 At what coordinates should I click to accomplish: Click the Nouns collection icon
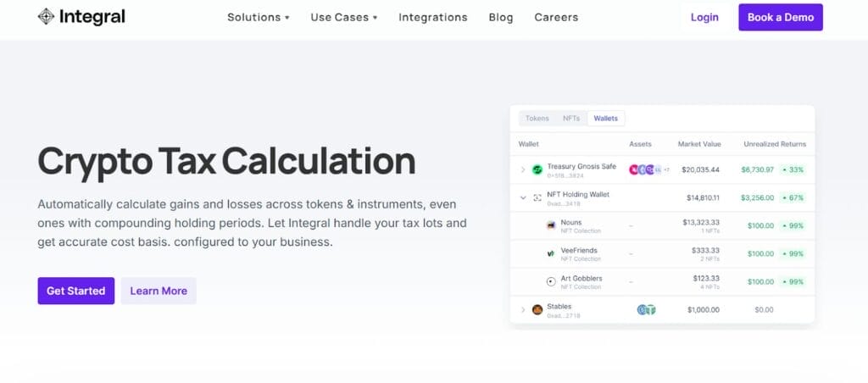point(551,225)
